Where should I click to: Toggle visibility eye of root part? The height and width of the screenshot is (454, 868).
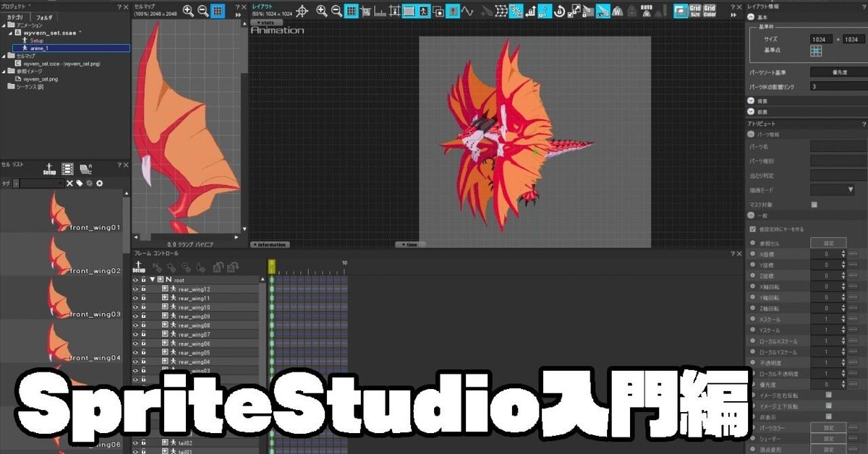(135, 279)
